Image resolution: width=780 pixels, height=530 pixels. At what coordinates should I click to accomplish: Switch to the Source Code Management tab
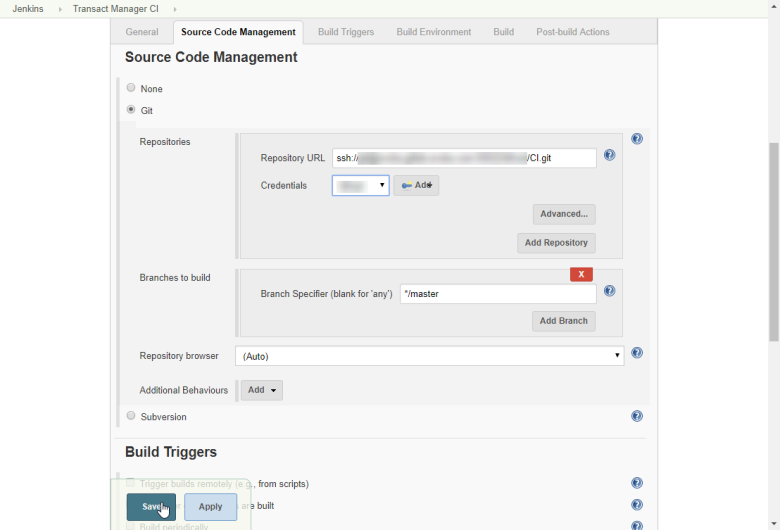(238, 32)
